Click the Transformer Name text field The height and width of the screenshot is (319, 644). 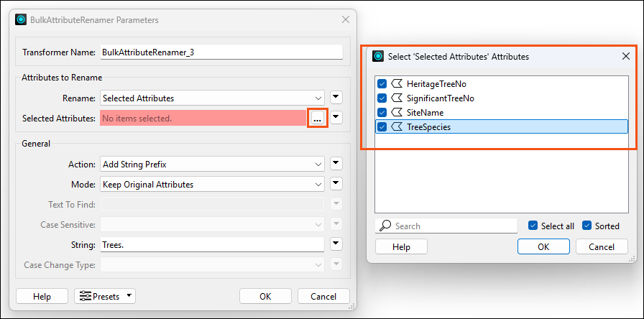coord(221,52)
